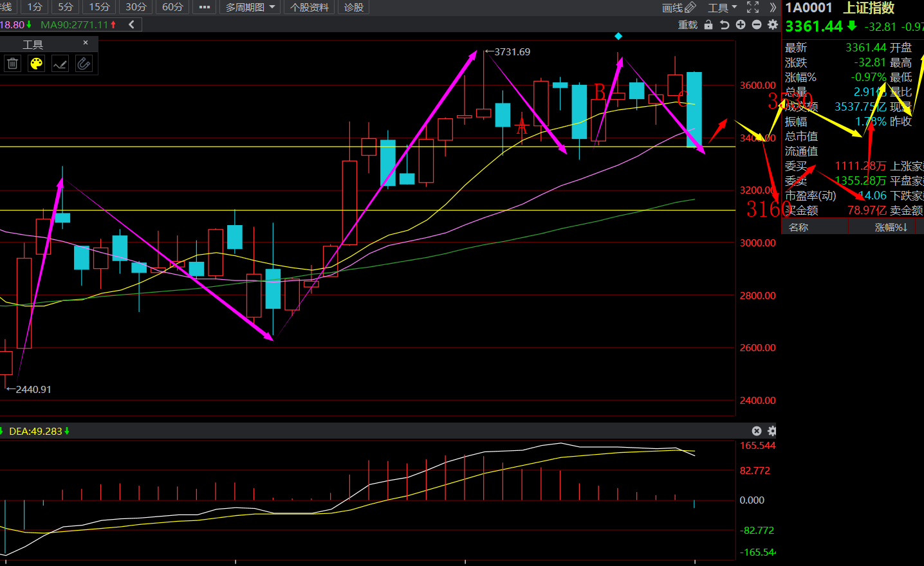This screenshot has width=924, height=566.
Task: Collapse side panel with double chevron
Action: pyautogui.click(x=773, y=7)
